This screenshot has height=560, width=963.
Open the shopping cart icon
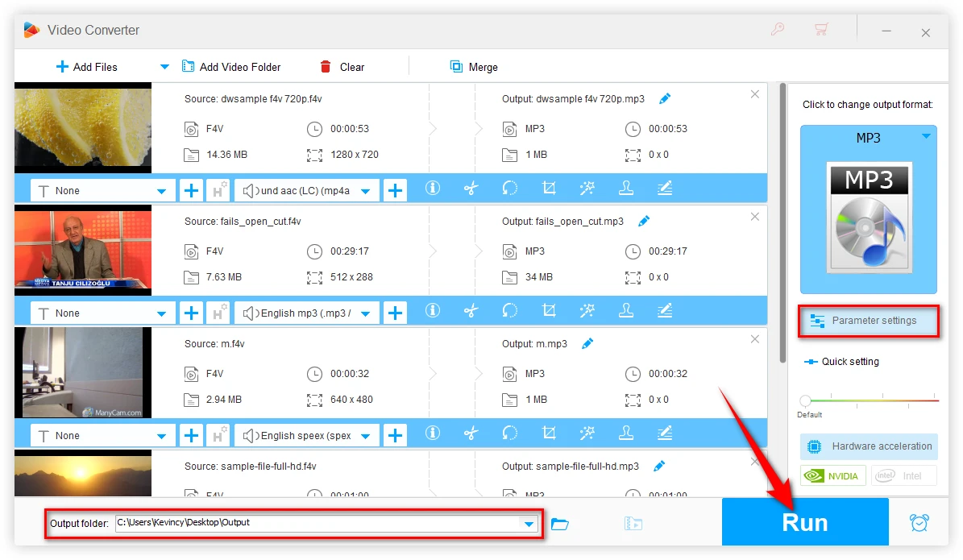pos(821,29)
